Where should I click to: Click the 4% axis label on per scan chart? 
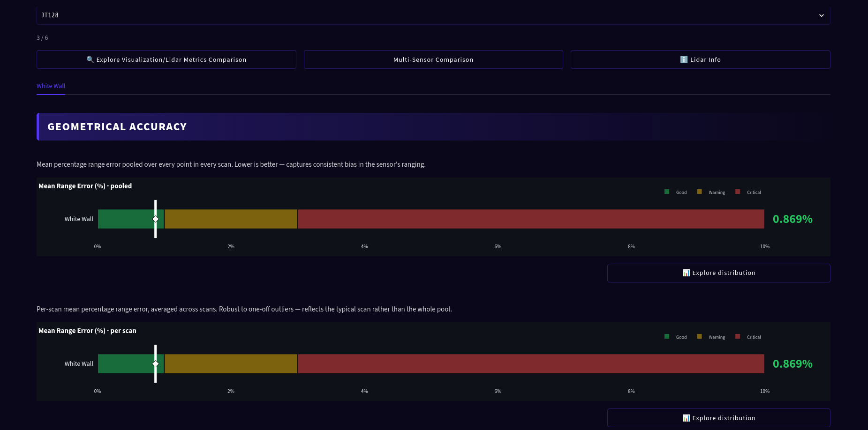click(x=364, y=391)
